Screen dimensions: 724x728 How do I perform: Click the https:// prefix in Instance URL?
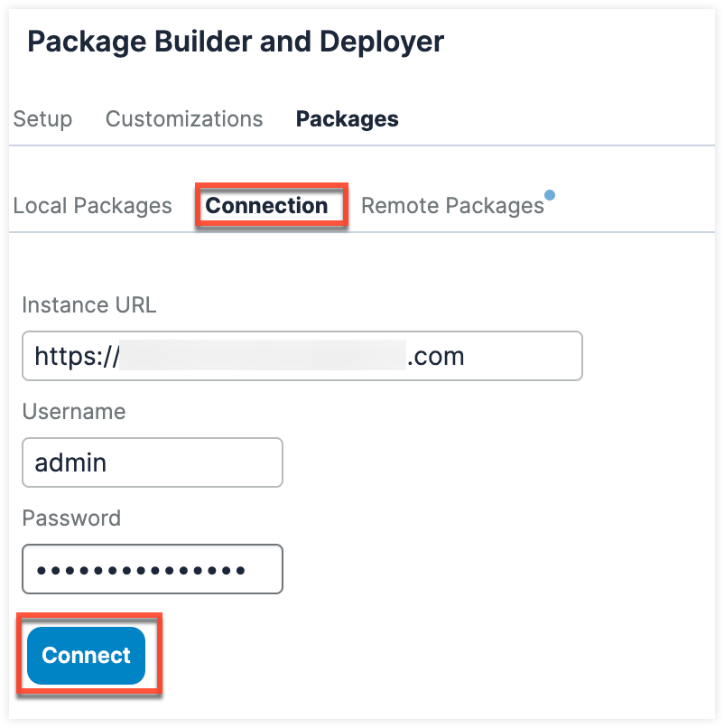pos(76,355)
